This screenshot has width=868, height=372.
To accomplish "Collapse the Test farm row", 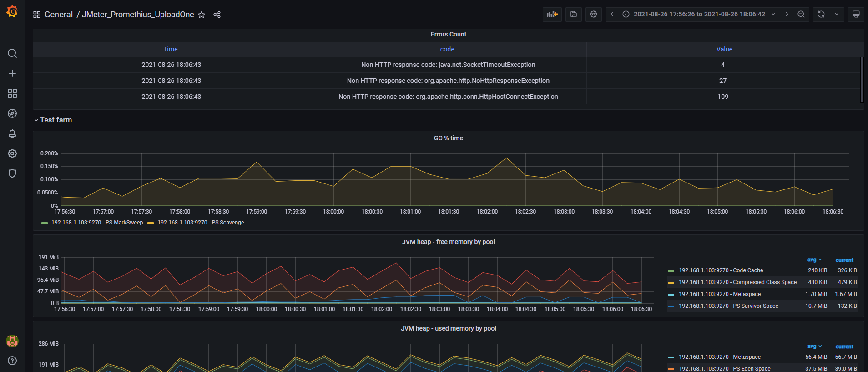I will (56, 120).
